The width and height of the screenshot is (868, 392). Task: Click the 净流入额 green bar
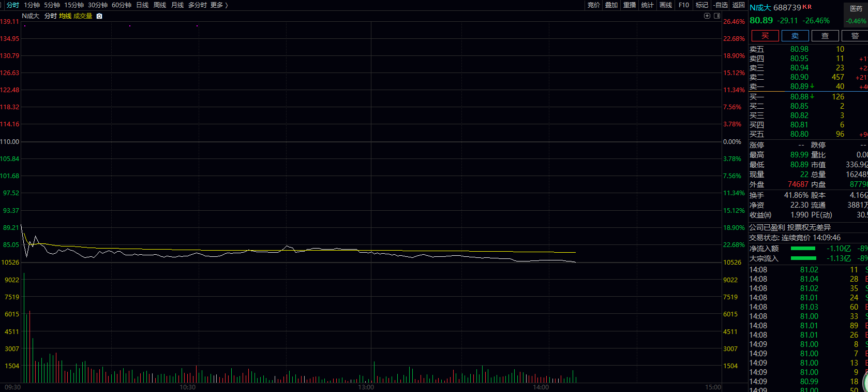click(x=803, y=249)
